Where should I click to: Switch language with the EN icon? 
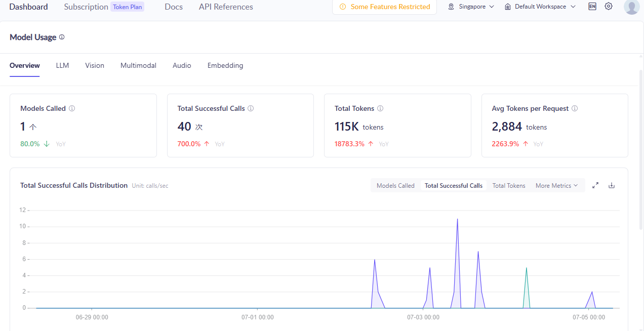tap(592, 7)
